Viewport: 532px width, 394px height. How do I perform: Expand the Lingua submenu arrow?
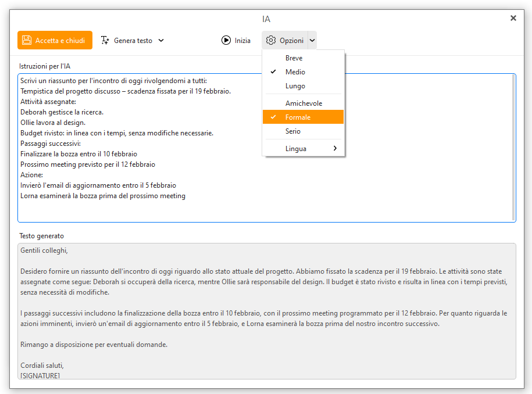pyautogui.click(x=335, y=148)
